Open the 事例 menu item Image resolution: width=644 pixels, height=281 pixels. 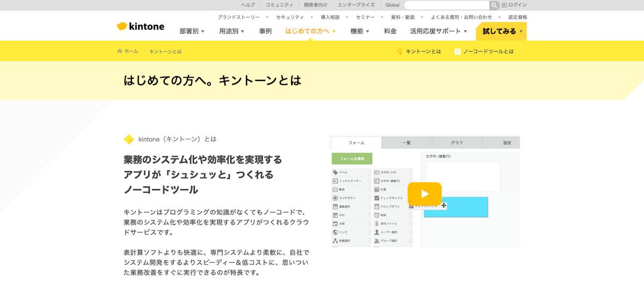coord(265,31)
